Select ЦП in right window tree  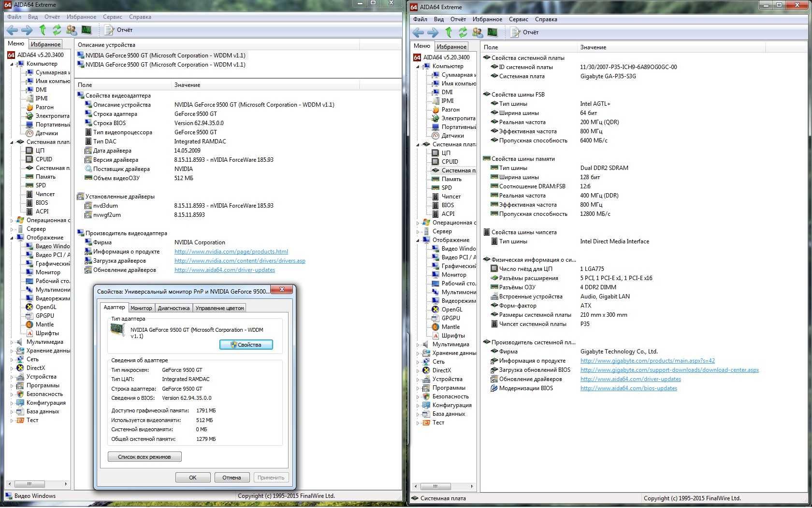point(446,153)
